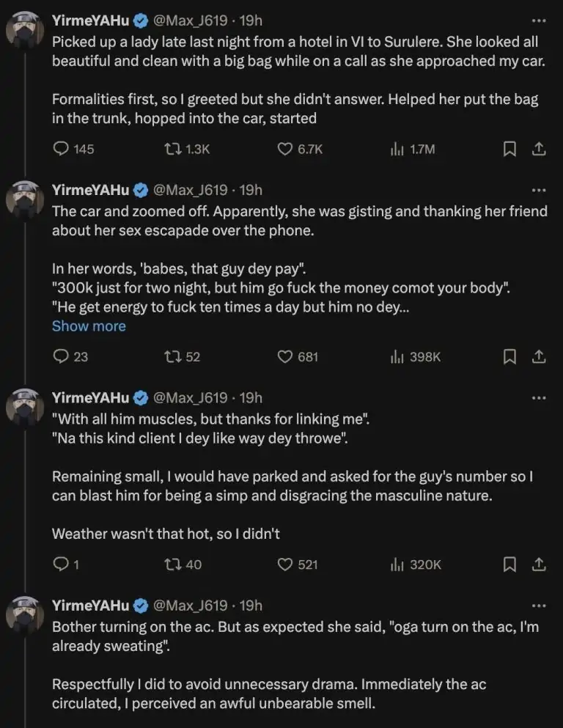Open YirmeYAHu profile name on first tweet
Viewport: 563px width, 728px height.
(x=91, y=20)
